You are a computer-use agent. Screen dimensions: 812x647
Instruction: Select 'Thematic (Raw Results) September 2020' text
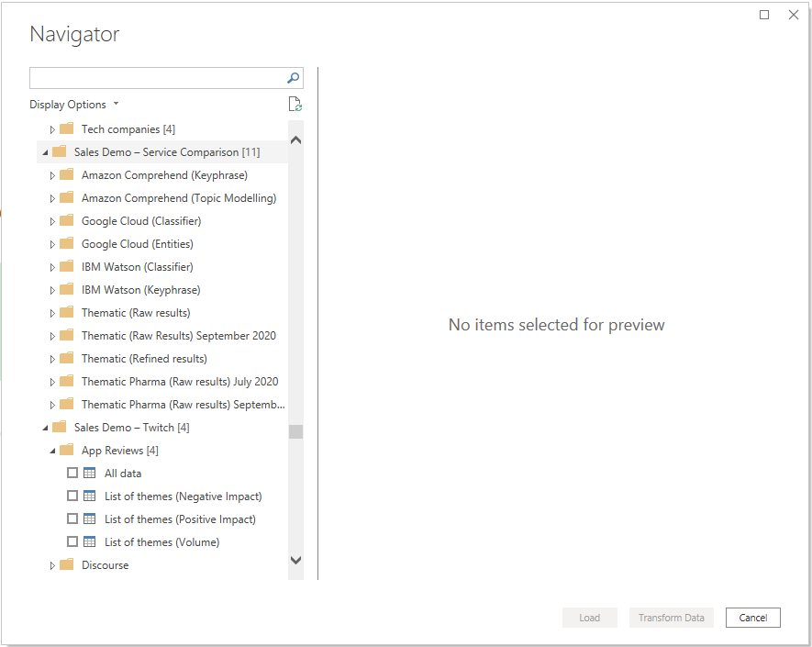click(179, 335)
